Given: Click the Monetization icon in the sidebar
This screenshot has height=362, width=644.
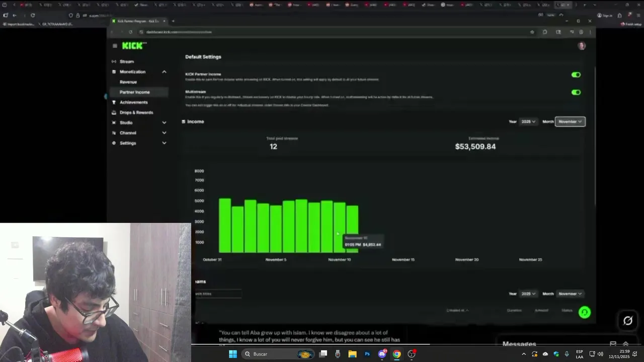Looking at the screenshot, I should [x=114, y=72].
